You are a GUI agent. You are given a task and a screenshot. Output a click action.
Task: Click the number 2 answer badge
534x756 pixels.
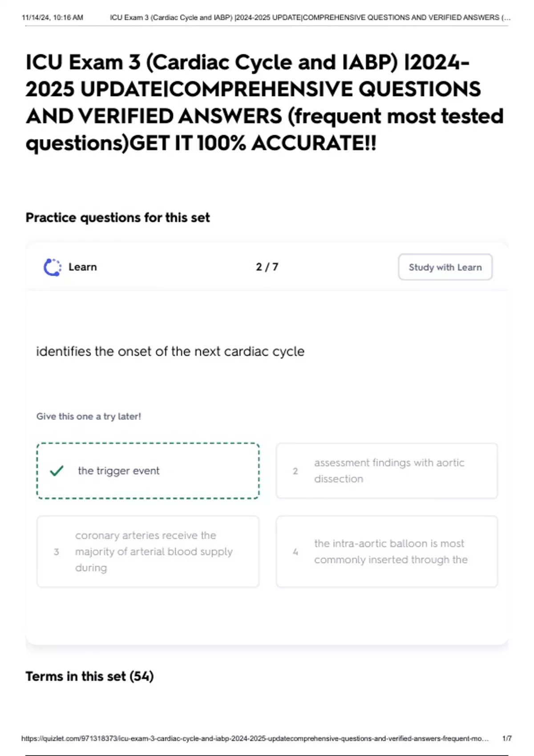point(295,471)
